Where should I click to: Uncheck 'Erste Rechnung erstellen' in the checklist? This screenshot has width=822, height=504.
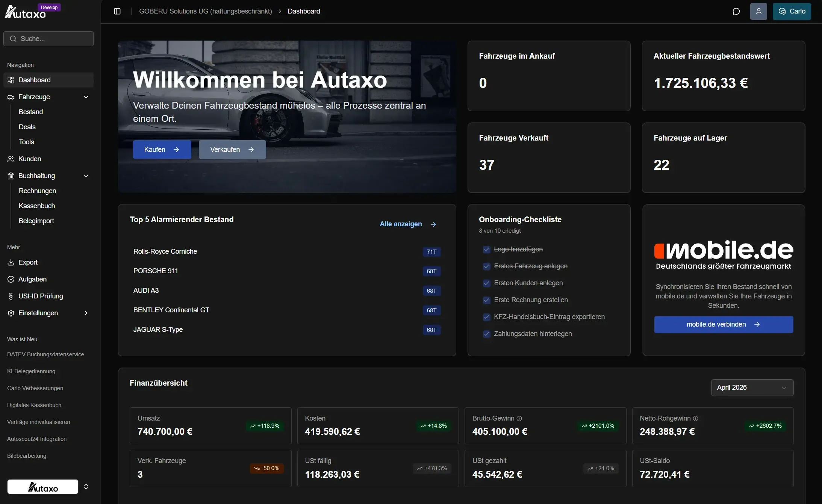pyautogui.click(x=486, y=300)
